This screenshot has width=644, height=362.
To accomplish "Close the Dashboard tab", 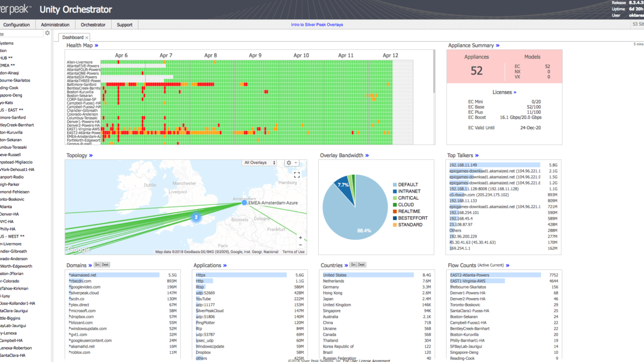I will [x=87, y=38].
